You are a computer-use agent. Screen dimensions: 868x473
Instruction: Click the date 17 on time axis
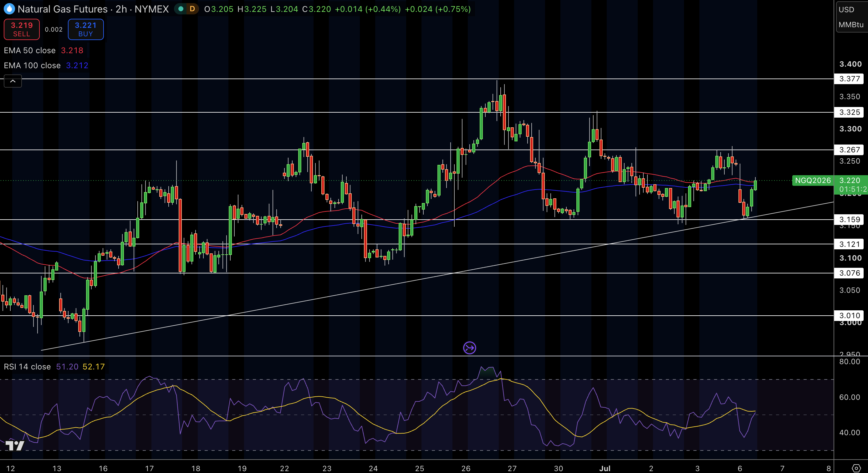tap(149, 468)
